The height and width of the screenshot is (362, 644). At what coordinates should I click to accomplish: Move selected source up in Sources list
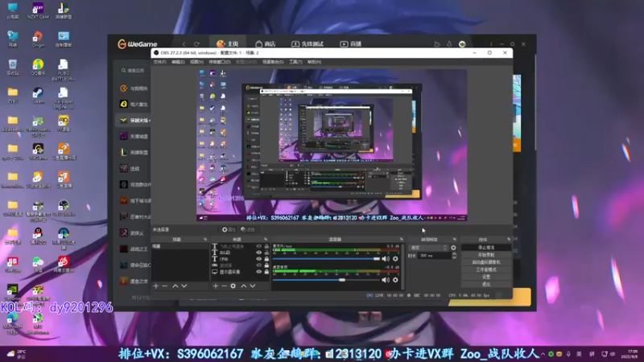[x=244, y=286]
